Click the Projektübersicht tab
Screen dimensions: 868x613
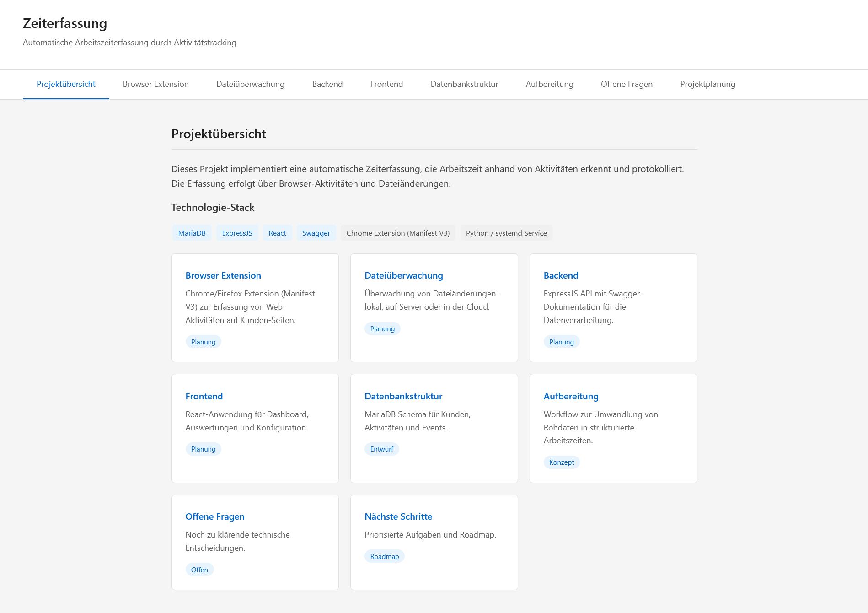(66, 84)
